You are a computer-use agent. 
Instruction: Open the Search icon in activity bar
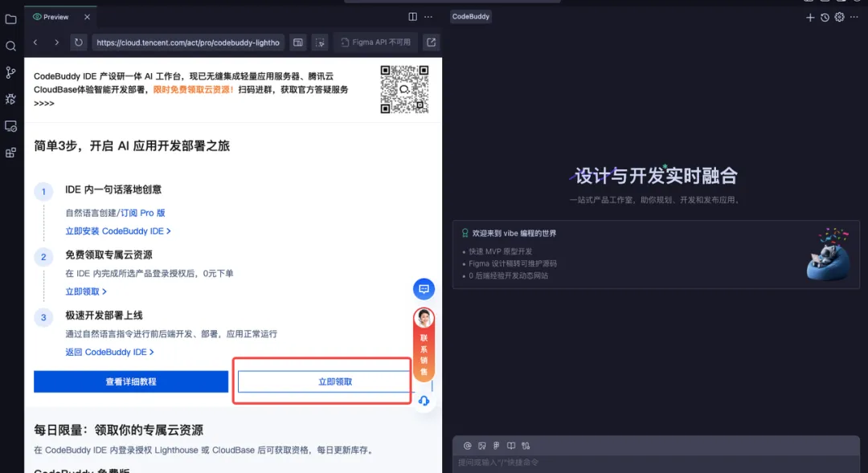pyautogui.click(x=10, y=46)
